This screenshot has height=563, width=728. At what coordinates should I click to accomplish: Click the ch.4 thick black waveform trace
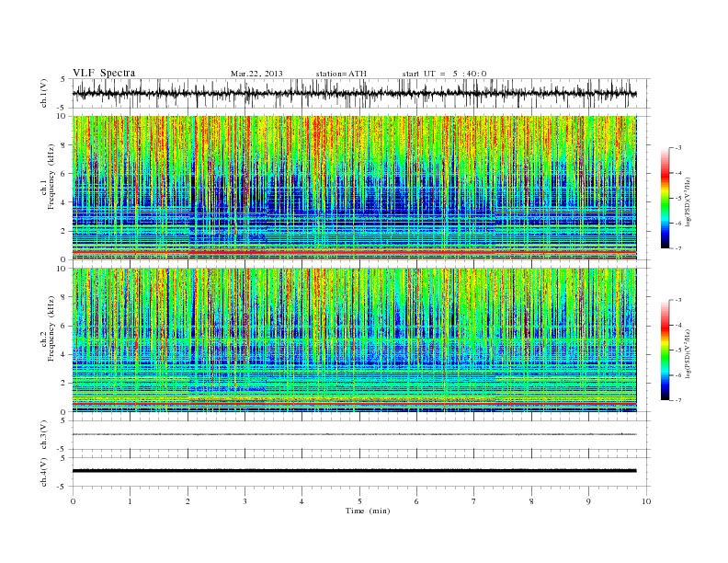point(354,471)
